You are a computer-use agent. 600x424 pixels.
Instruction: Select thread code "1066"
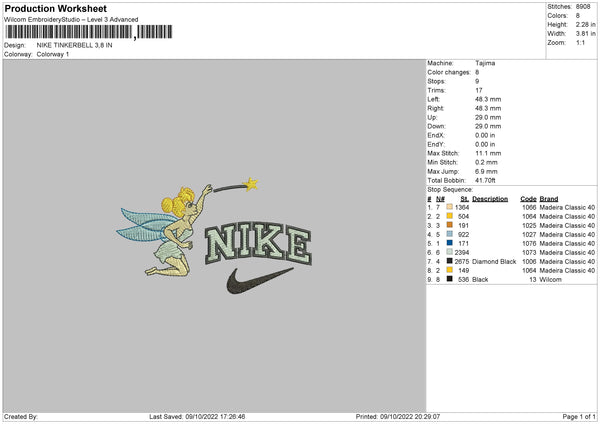529,207
